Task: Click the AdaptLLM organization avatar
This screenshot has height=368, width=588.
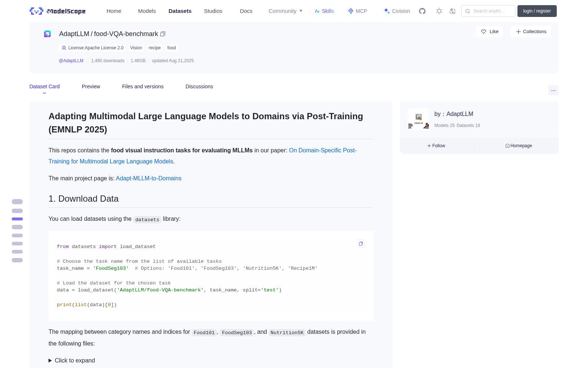Action: (x=418, y=119)
